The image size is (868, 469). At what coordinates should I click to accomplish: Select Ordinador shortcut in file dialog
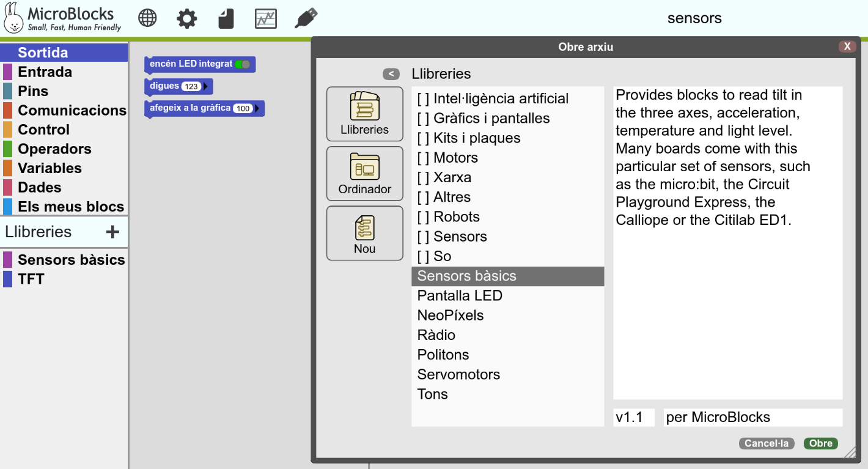point(365,174)
